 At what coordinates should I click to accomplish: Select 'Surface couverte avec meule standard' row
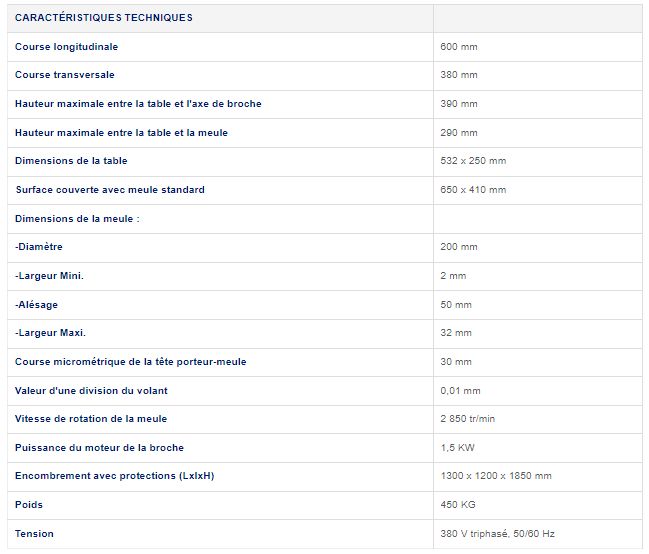coord(110,190)
